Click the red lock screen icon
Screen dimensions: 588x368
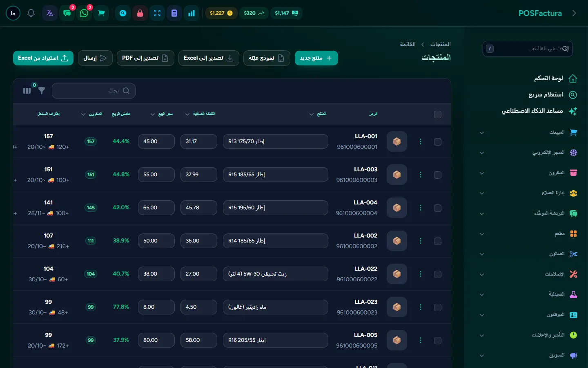click(140, 13)
